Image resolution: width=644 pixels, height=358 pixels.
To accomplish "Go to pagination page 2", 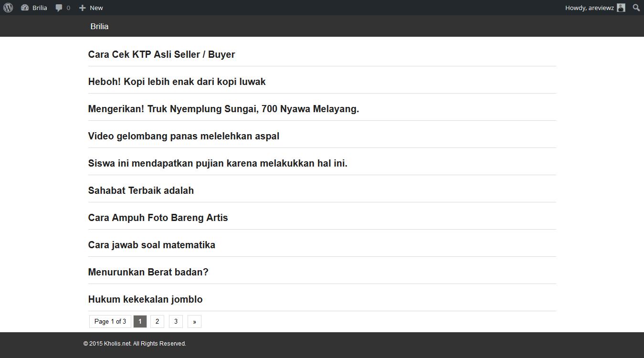I will (157, 321).
